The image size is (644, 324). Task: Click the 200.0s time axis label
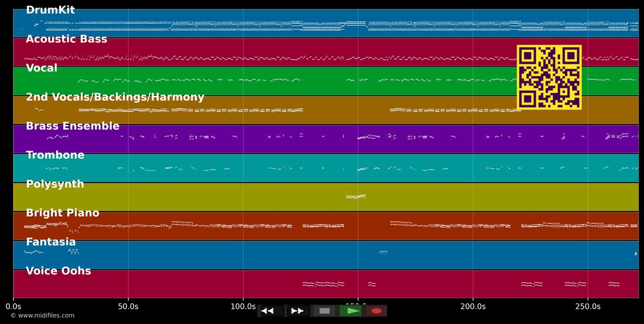click(x=472, y=306)
